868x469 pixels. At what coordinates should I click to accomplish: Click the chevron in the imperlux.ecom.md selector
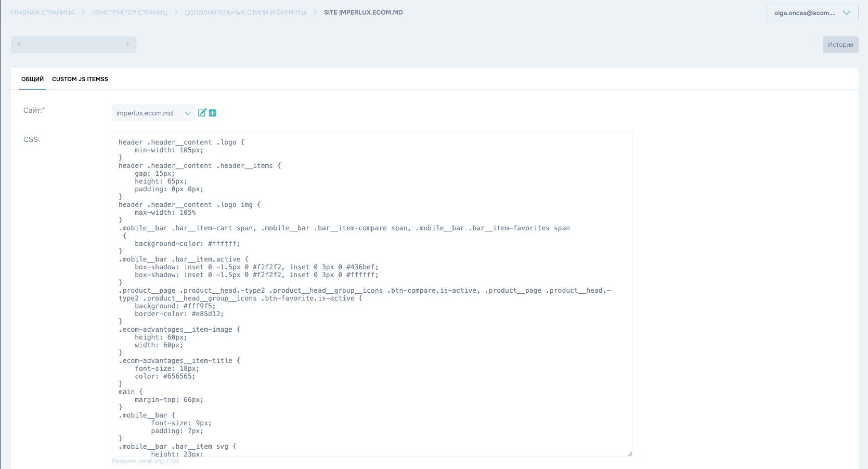pos(187,113)
